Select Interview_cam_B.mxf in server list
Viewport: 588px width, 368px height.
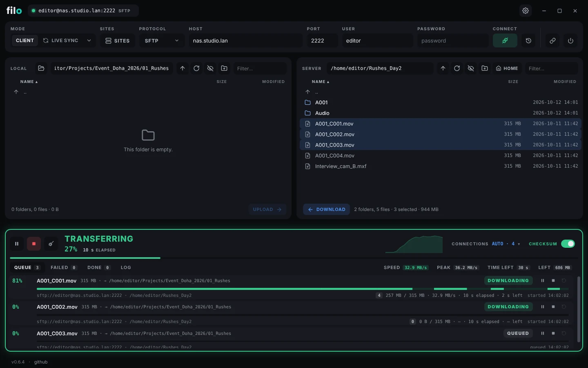tap(441, 166)
